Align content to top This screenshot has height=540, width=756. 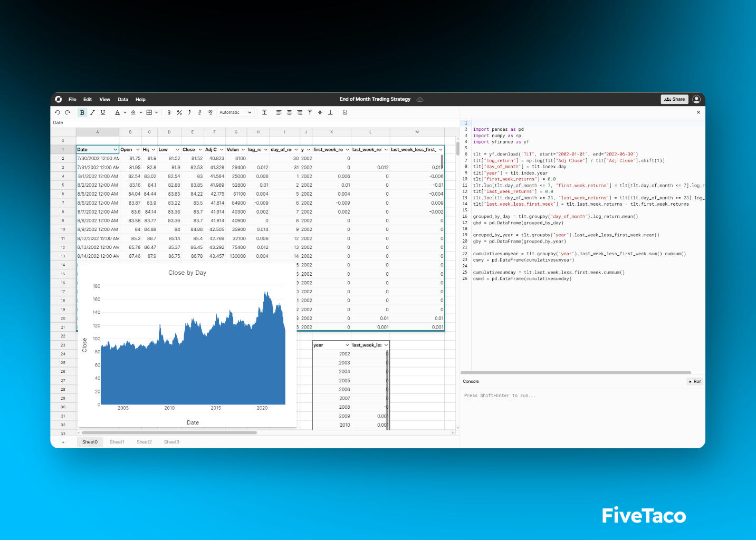click(x=310, y=112)
